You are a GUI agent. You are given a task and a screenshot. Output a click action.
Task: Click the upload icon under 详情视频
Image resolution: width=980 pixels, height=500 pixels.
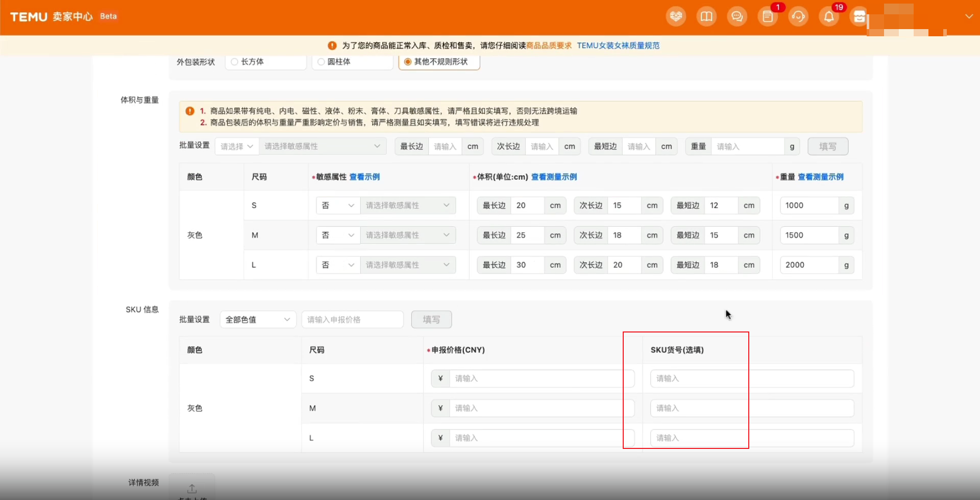192,488
